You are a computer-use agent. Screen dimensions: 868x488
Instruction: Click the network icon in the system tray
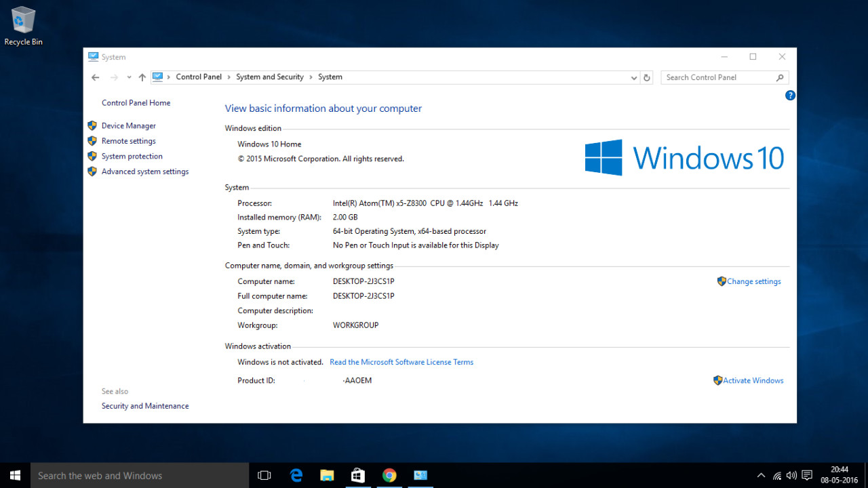[x=776, y=475]
